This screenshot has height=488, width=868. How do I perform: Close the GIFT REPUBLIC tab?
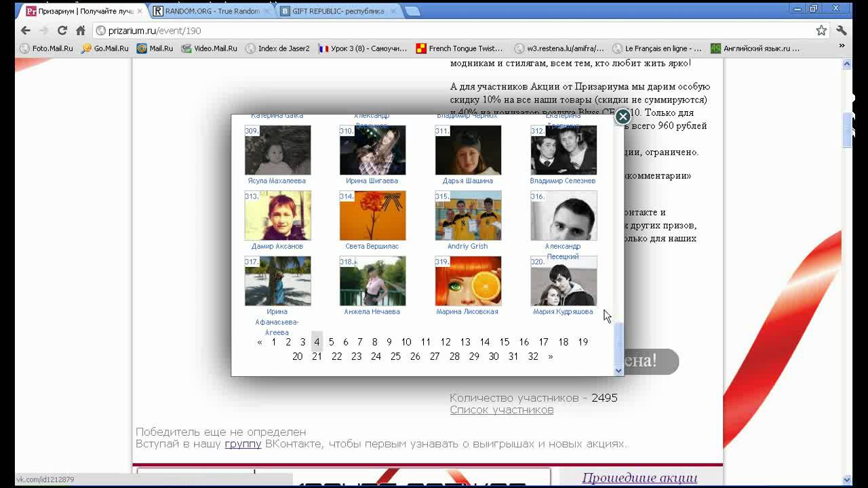[x=393, y=12]
